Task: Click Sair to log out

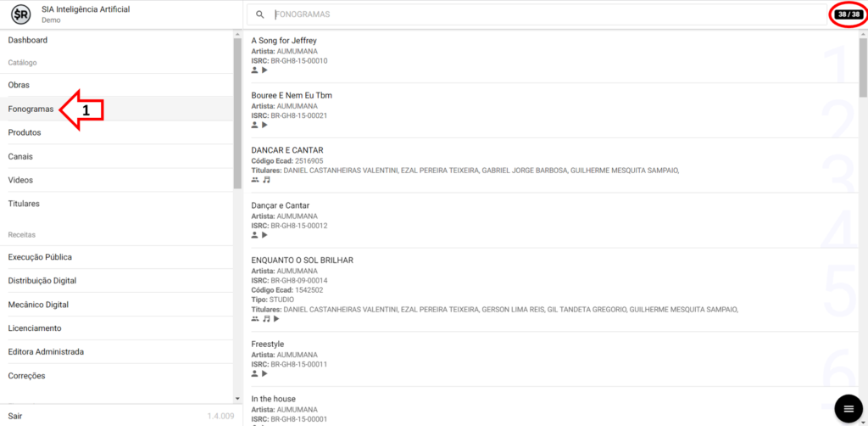Action: point(15,417)
